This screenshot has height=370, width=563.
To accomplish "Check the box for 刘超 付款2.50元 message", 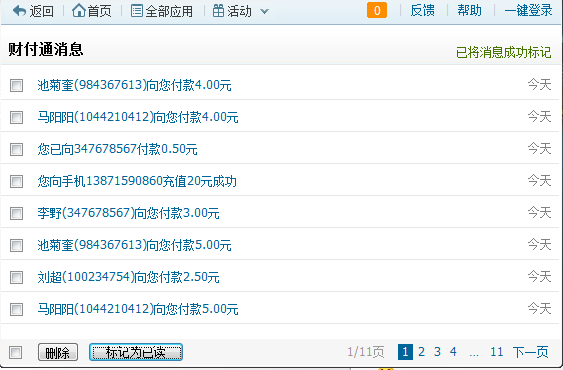I will click(16, 277).
